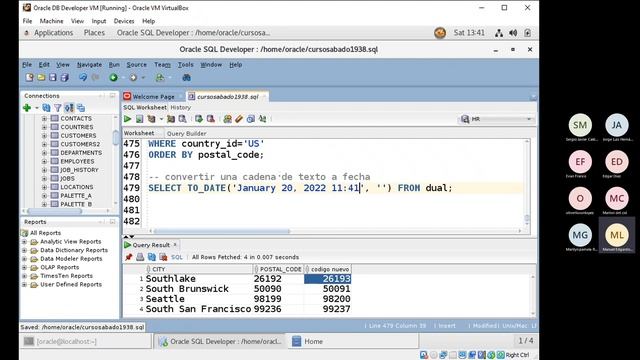Click the green plus New Connection icon
The width and height of the screenshot is (640, 360).
27,108
